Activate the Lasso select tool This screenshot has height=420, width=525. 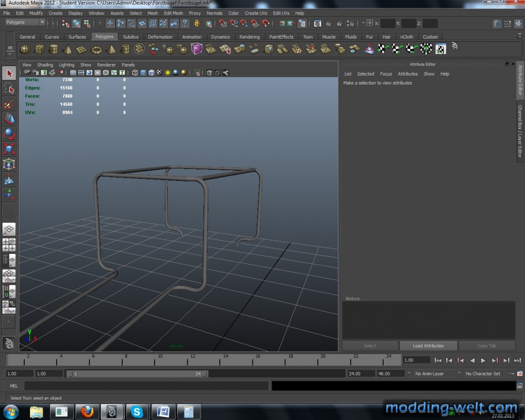[9, 89]
